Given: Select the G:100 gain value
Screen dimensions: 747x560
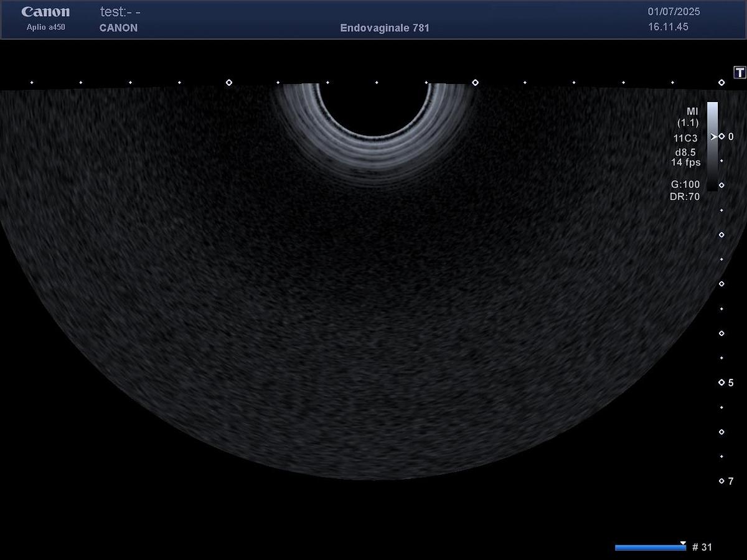Looking at the screenshot, I should [685, 184].
